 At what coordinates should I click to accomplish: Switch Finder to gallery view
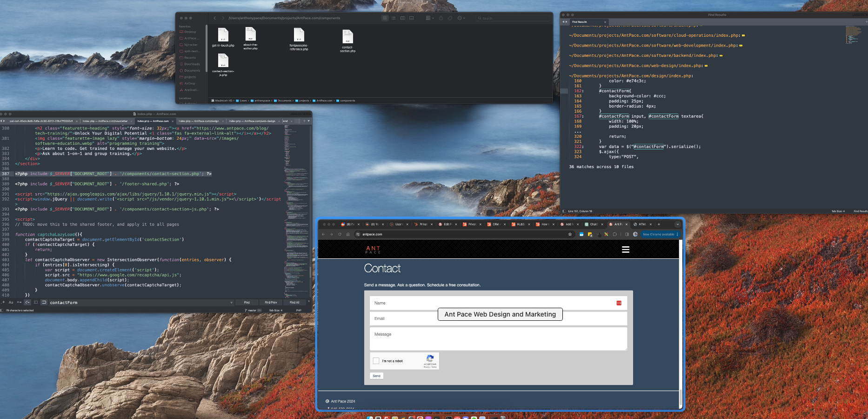coord(411,18)
